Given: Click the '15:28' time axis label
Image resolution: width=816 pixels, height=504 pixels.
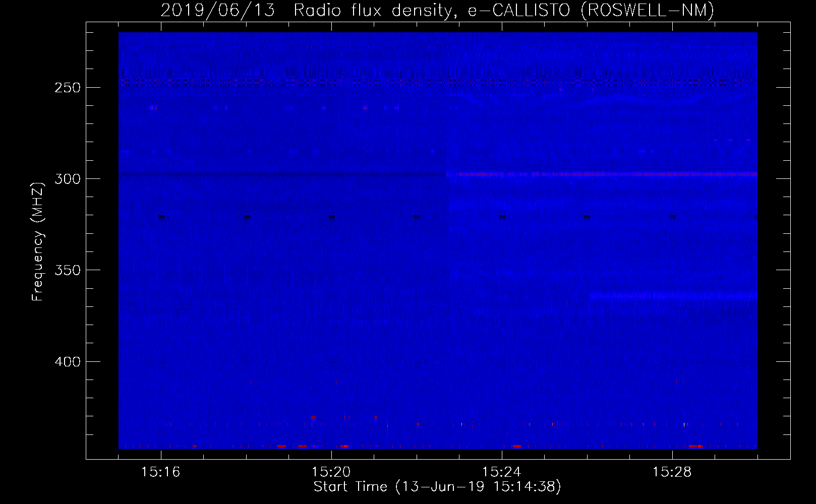Looking at the screenshot, I should (x=672, y=472).
